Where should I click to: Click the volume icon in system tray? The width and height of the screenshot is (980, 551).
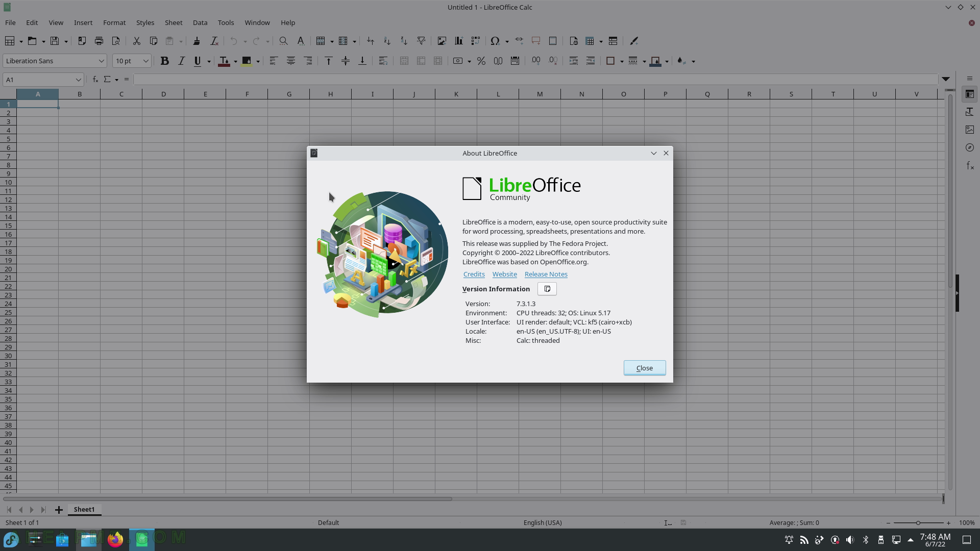pyautogui.click(x=850, y=540)
